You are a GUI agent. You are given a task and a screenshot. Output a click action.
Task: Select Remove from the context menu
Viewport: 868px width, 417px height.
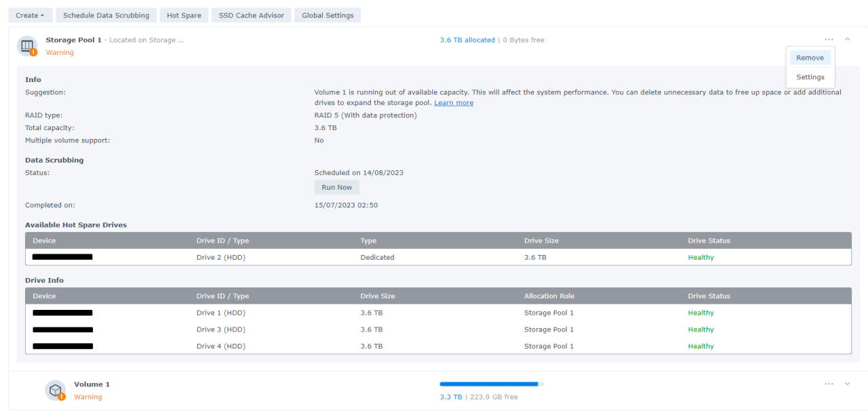point(810,58)
